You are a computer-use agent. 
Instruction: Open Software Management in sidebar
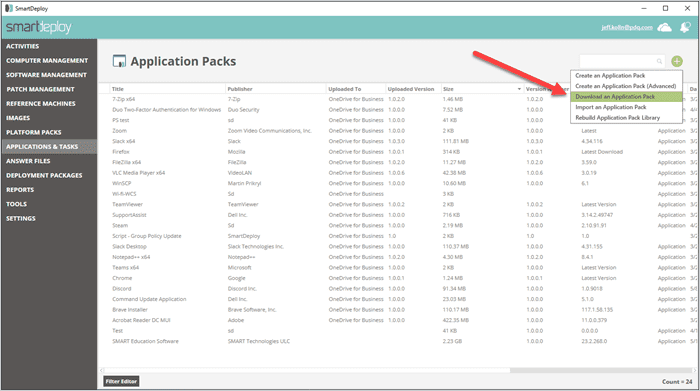click(46, 75)
